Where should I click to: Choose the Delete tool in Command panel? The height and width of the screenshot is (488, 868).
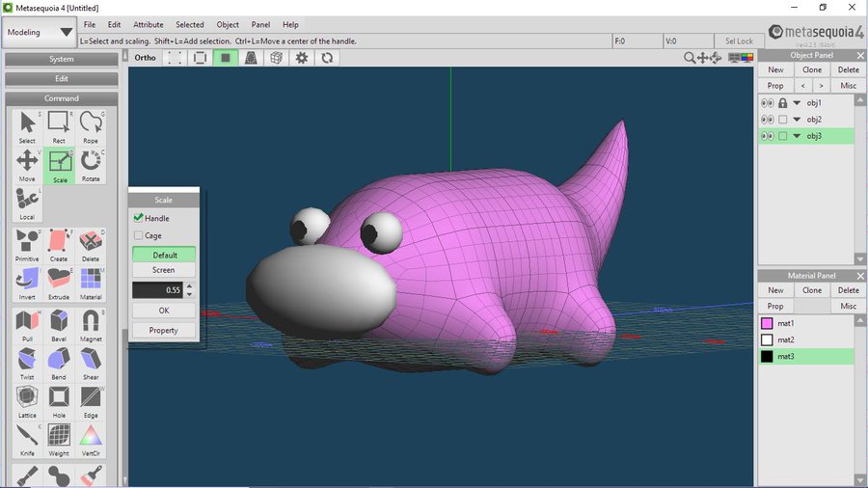point(91,245)
